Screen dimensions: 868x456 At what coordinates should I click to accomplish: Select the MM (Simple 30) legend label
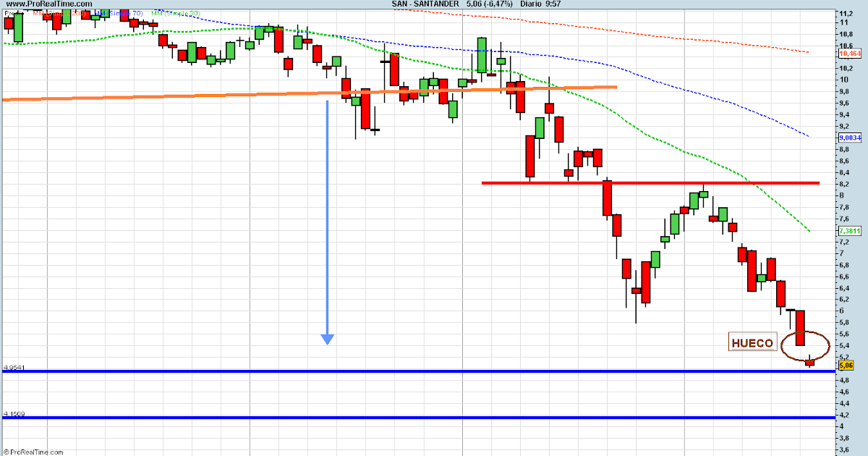click(176, 13)
